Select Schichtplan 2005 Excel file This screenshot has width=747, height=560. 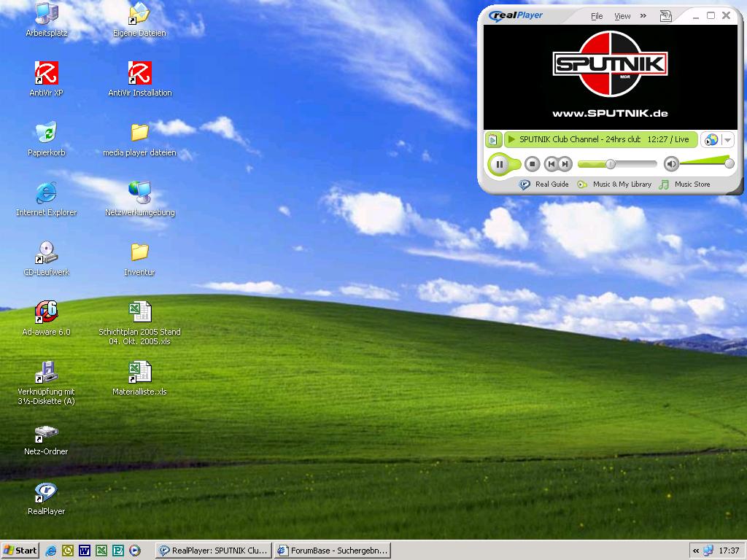click(139, 323)
